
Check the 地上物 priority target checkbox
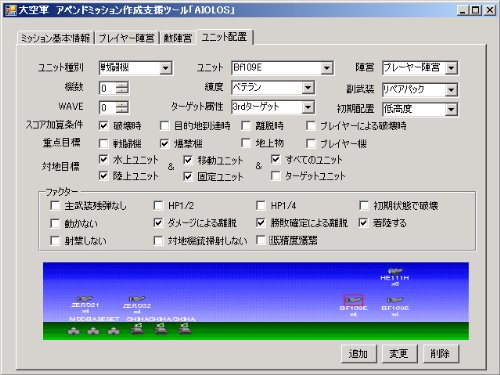(246, 143)
